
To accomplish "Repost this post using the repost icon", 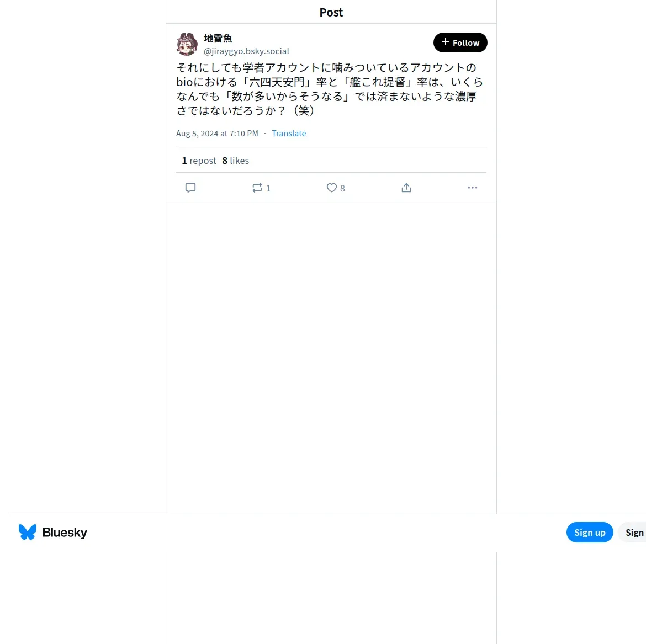I will click(x=257, y=188).
